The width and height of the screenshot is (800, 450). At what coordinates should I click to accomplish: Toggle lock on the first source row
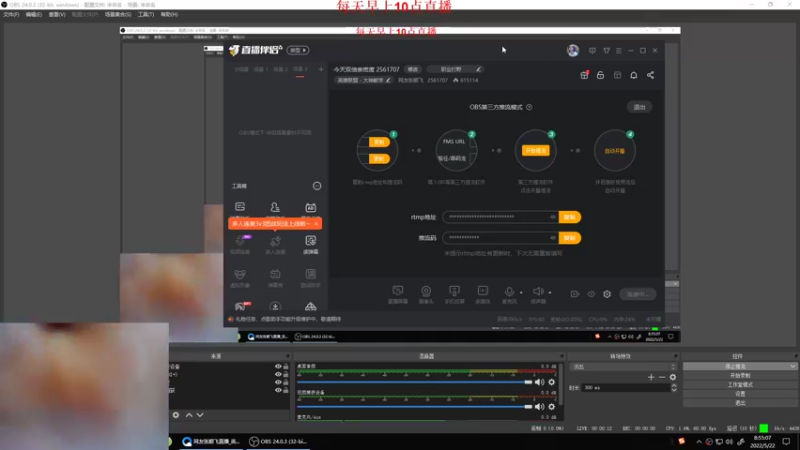(x=286, y=366)
